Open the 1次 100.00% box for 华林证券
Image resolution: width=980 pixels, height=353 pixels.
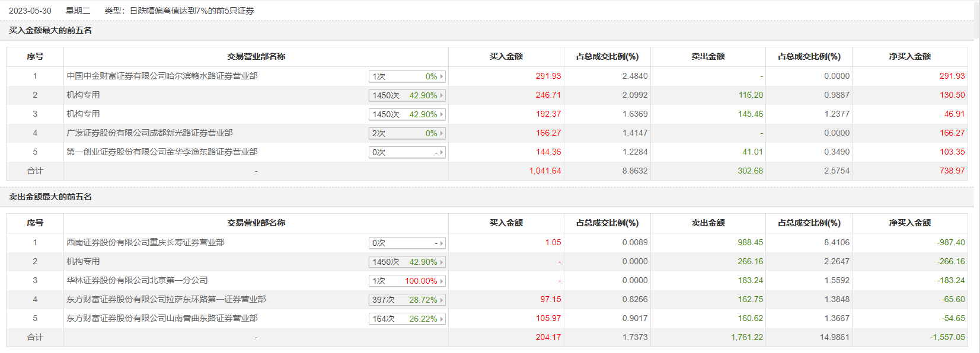(x=407, y=281)
